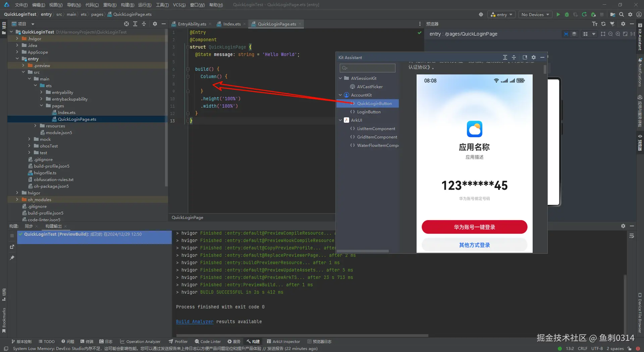644x352 pixels.
Task: Toggle the previewer inspector eye icon
Action: pyautogui.click(x=566, y=34)
